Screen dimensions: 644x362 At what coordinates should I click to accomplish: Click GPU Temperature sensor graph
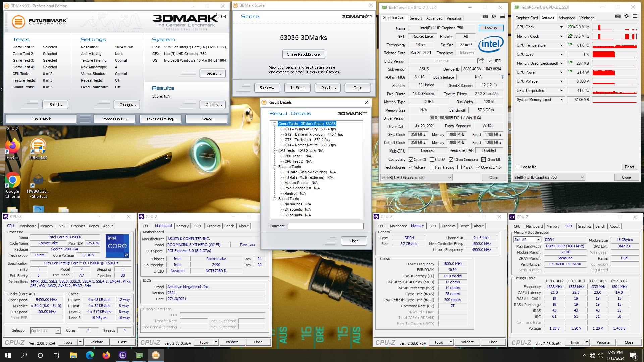[x=614, y=45]
